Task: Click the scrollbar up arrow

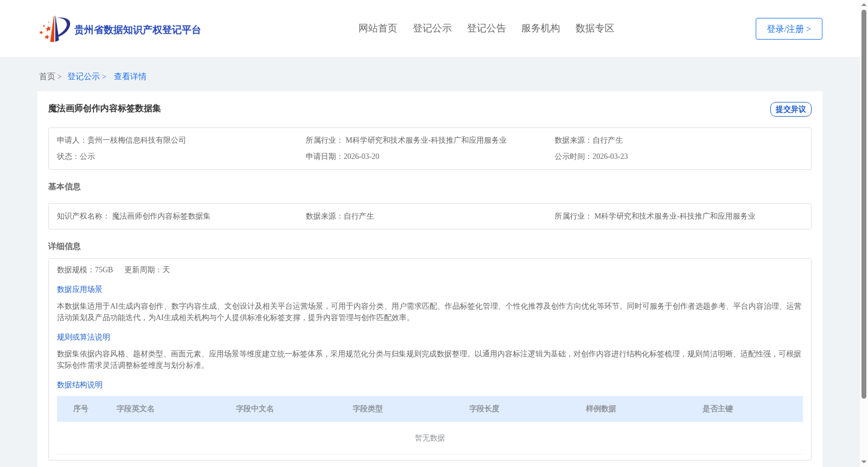Action: pos(864,4)
